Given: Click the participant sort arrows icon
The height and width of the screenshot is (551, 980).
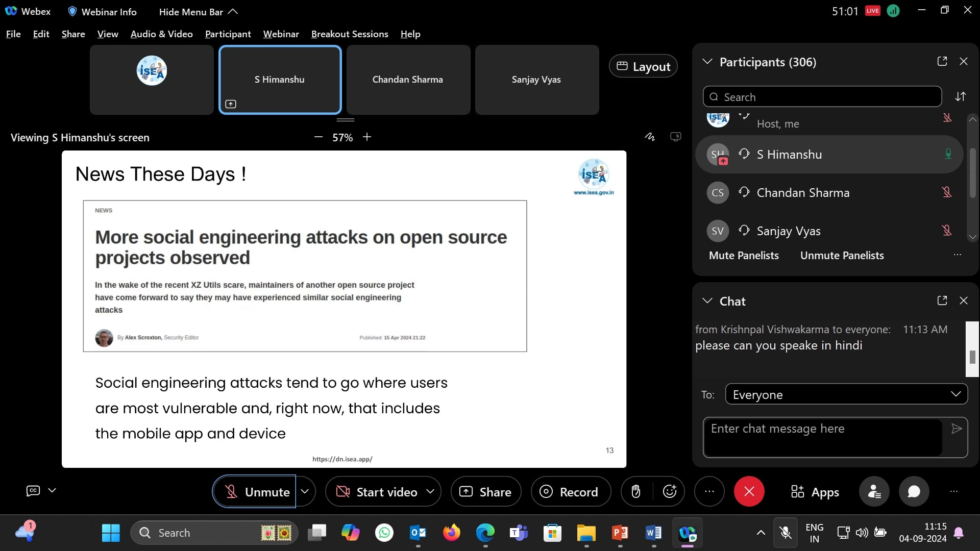Looking at the screenshot, I should point(960,96).
